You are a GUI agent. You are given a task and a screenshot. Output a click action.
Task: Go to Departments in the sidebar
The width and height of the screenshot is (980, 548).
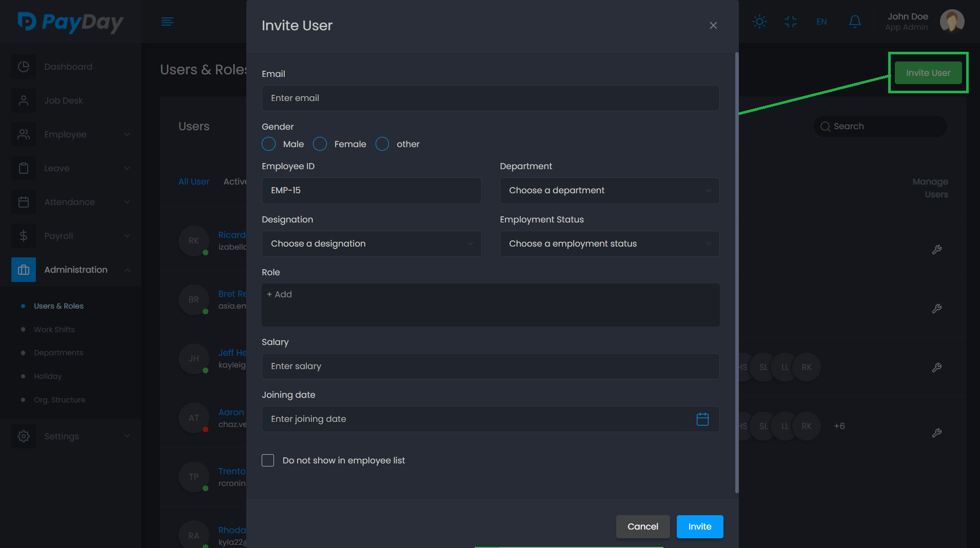[58, 353]
